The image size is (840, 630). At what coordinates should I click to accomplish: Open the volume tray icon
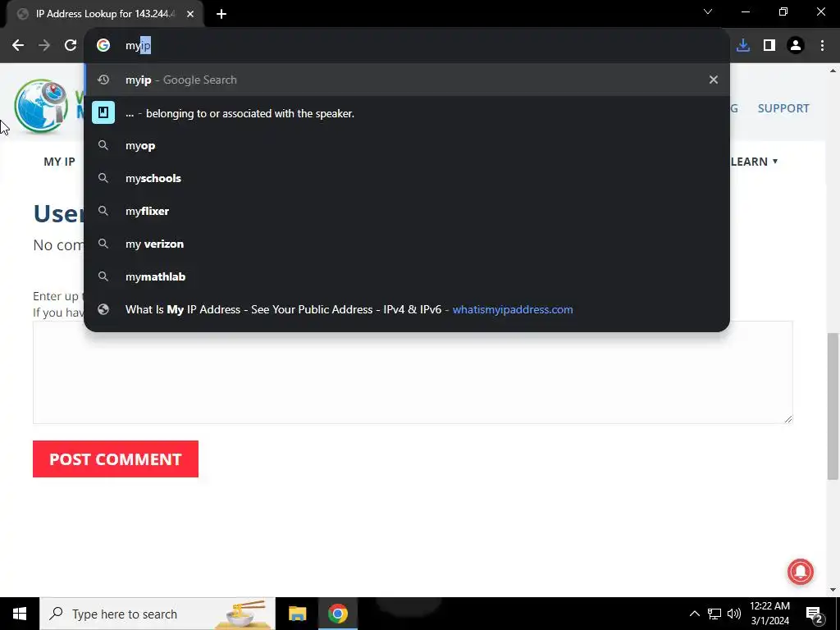point(734,614)
